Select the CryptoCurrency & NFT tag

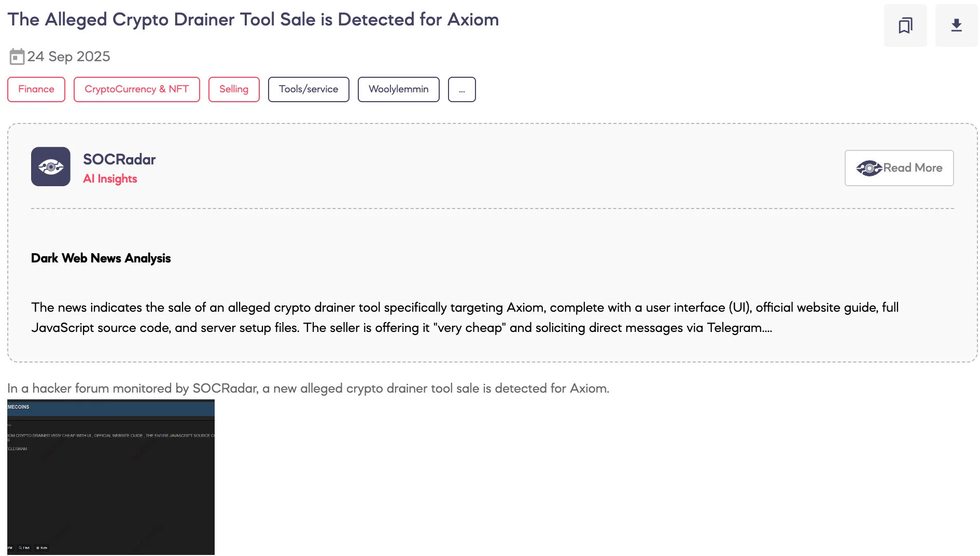click(136, 89)
